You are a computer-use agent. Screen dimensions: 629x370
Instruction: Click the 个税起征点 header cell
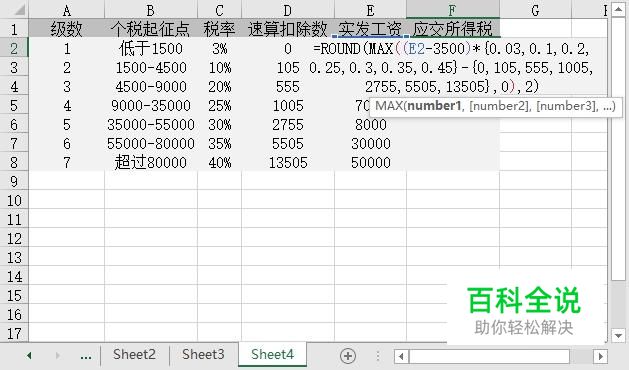[x=151, y=29]
